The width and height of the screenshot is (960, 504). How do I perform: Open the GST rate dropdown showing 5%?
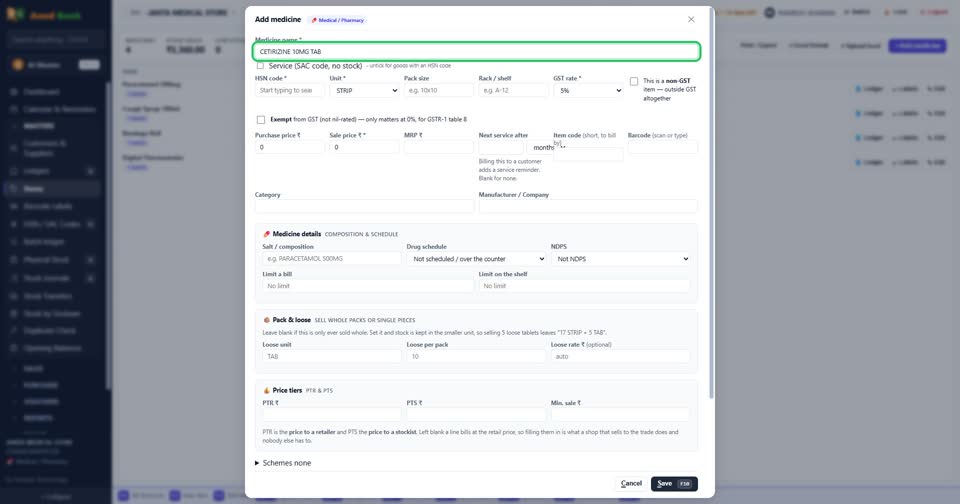tap(588, 90)
